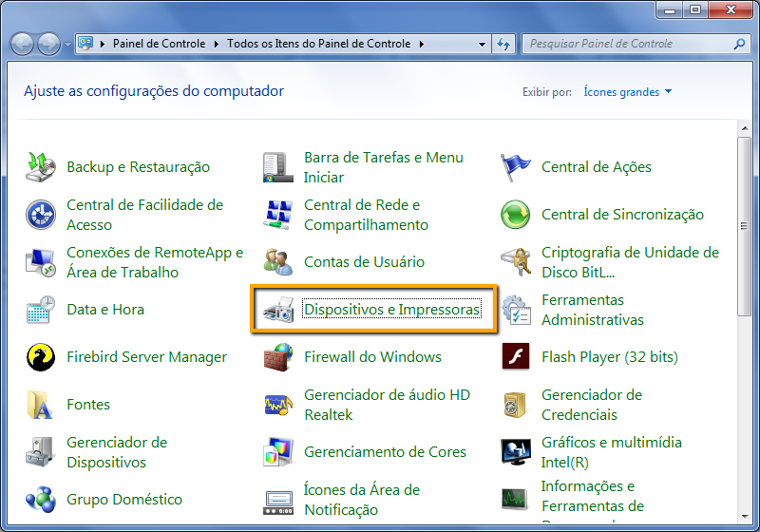760x532 pixels.
Task: Open the Grupo Doméstico link
Action: pyautogui.click(x=124, y=500)
